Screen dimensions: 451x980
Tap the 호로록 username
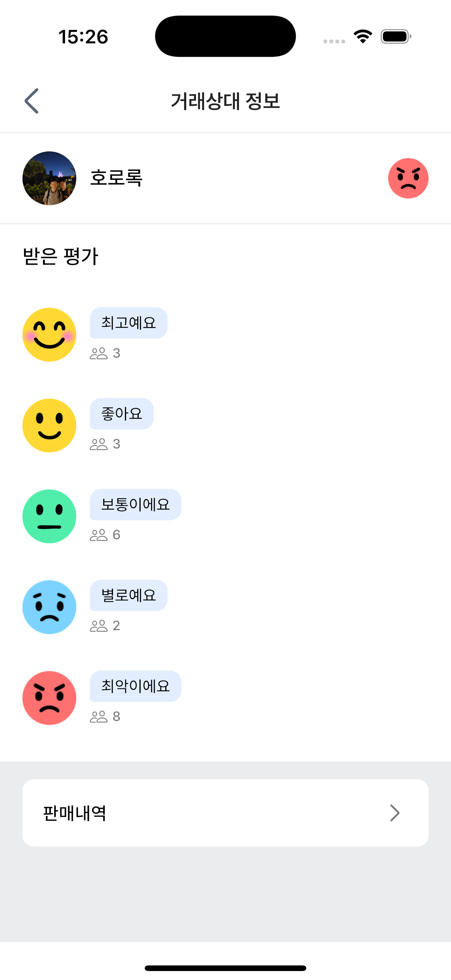(x=116, y=178)
